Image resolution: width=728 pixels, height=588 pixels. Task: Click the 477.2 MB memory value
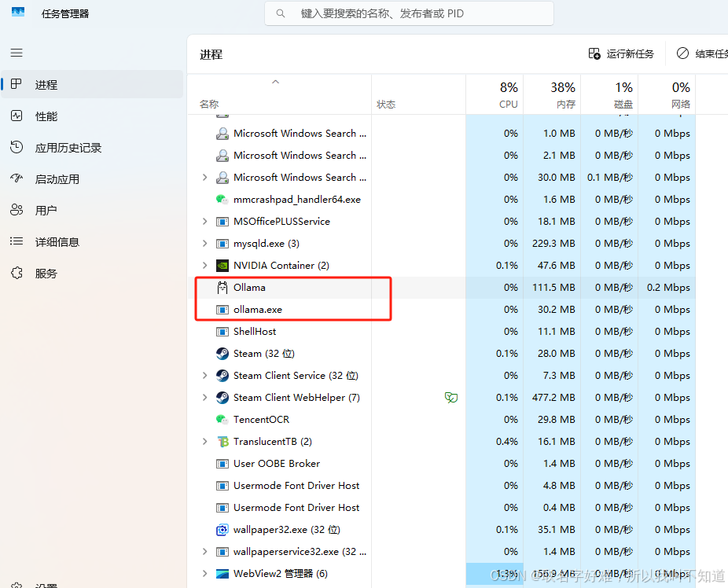(x=553, y=398)
